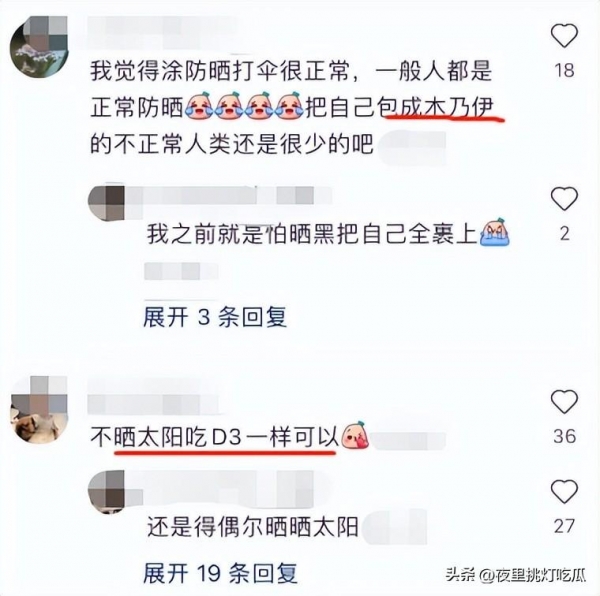This screenshot has height=596, width=600.
Task: Expand 3 replies under first comment
Action: point(215,317)
